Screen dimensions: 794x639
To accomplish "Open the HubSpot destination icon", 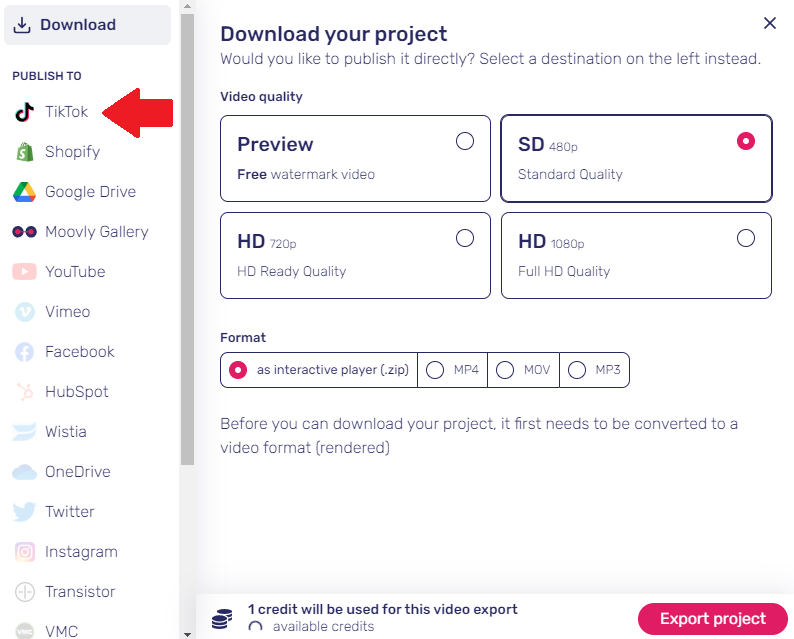I will (24, 392).
